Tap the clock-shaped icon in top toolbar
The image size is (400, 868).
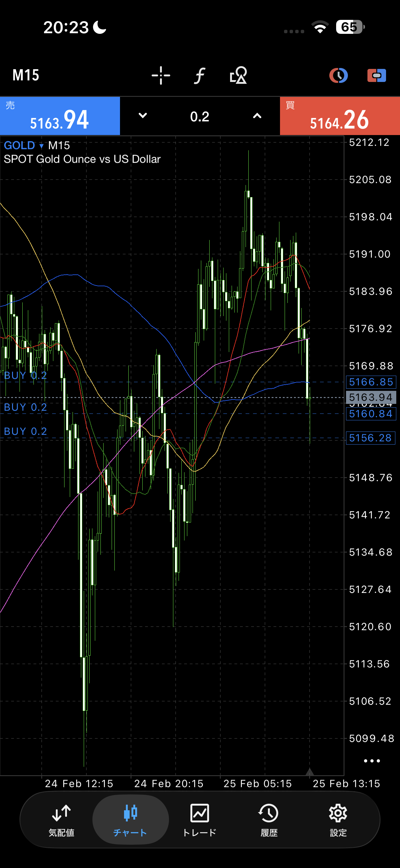tap(338, 75)
